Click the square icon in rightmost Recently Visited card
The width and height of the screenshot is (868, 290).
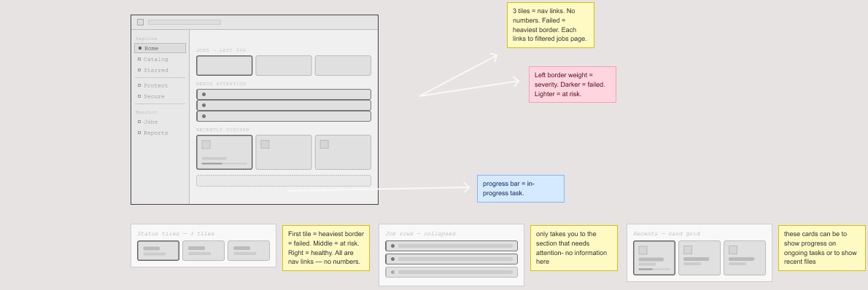click(x=325, y=144)
